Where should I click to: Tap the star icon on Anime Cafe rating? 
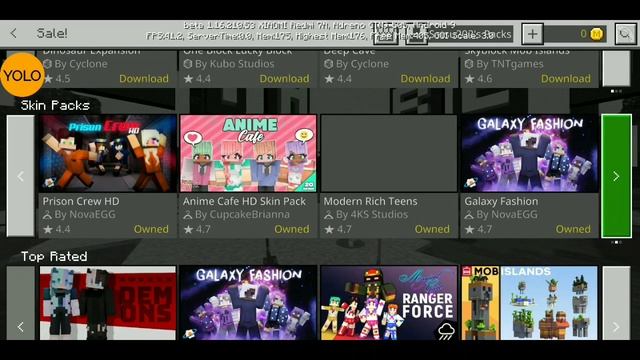(x=188, y=229)
